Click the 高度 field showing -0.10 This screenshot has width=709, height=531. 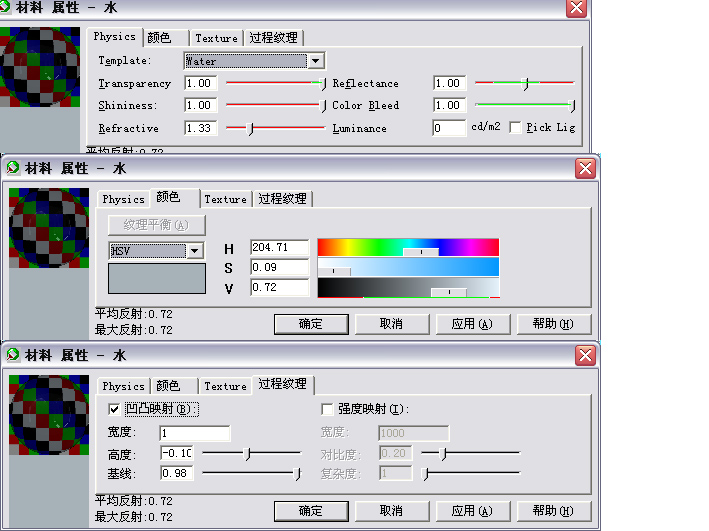[x=177, y=453]
